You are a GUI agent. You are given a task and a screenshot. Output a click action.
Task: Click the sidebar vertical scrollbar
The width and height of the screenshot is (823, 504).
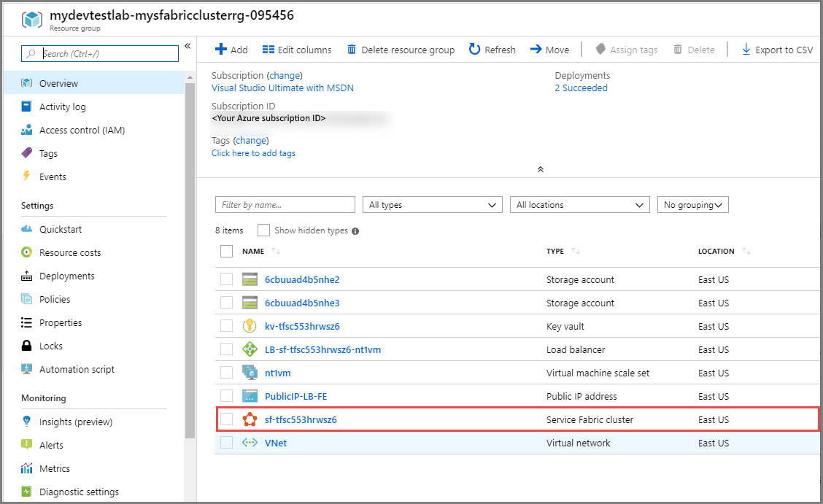[x=190, y=260]
